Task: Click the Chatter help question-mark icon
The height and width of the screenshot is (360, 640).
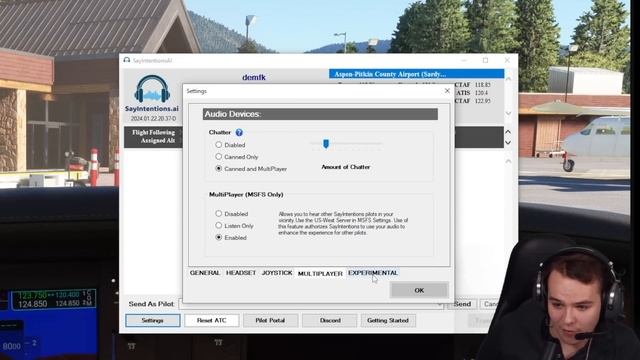Action: click(239, 132)
